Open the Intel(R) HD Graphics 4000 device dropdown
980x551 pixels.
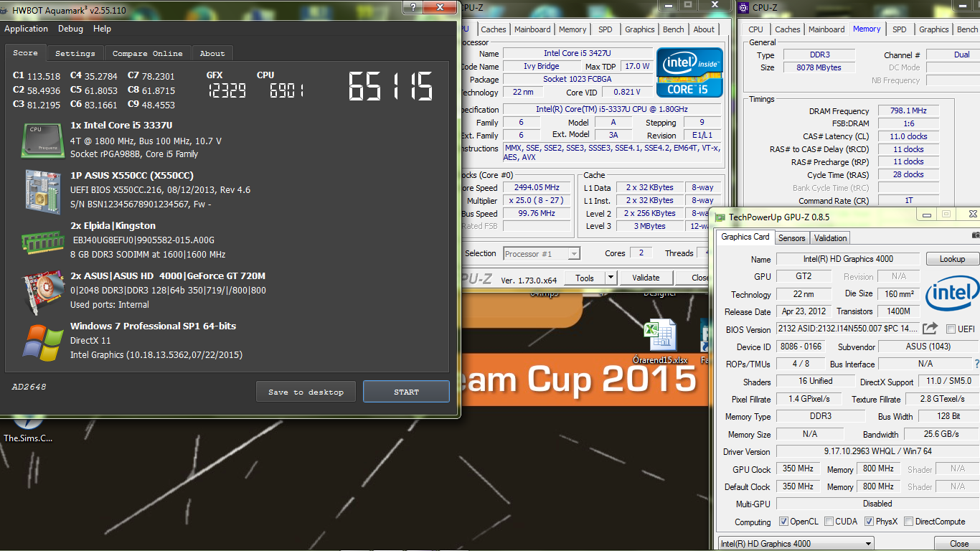pos(796,543)
